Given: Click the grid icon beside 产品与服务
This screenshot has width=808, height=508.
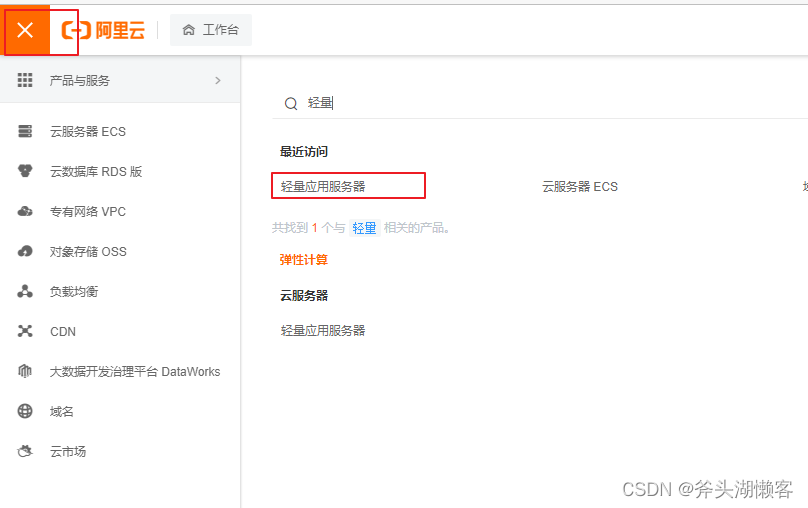Looking at the screenshot, I should coord(25,80).
